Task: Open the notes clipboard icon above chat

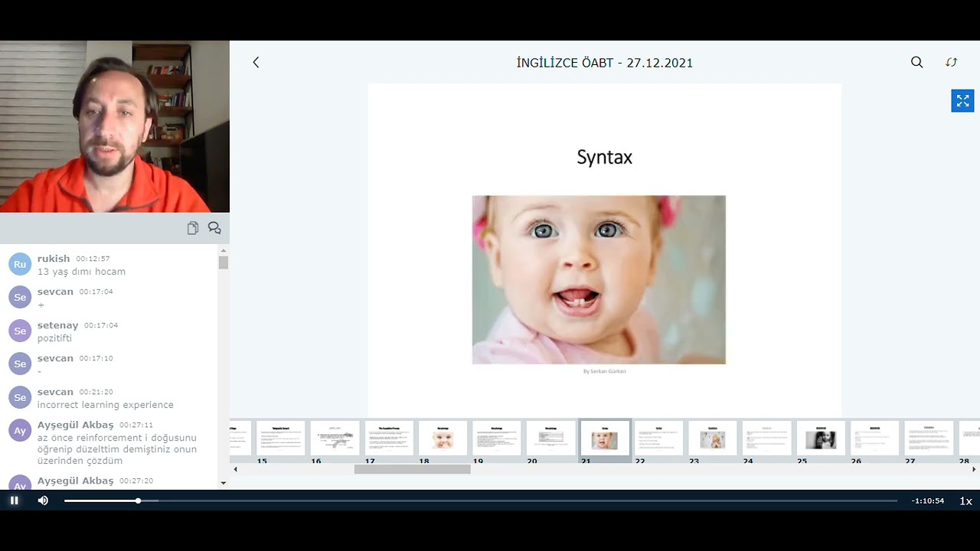Action: pyautogui.click(x=193, y=228)
